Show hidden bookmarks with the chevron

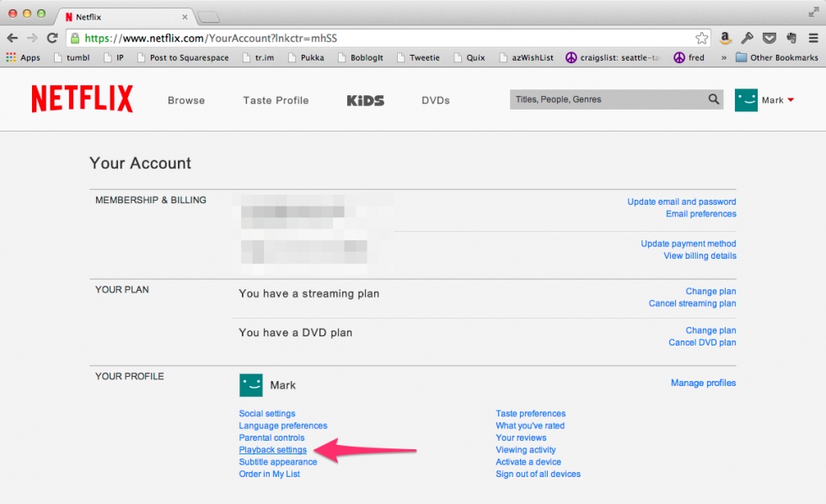(724, 57)
